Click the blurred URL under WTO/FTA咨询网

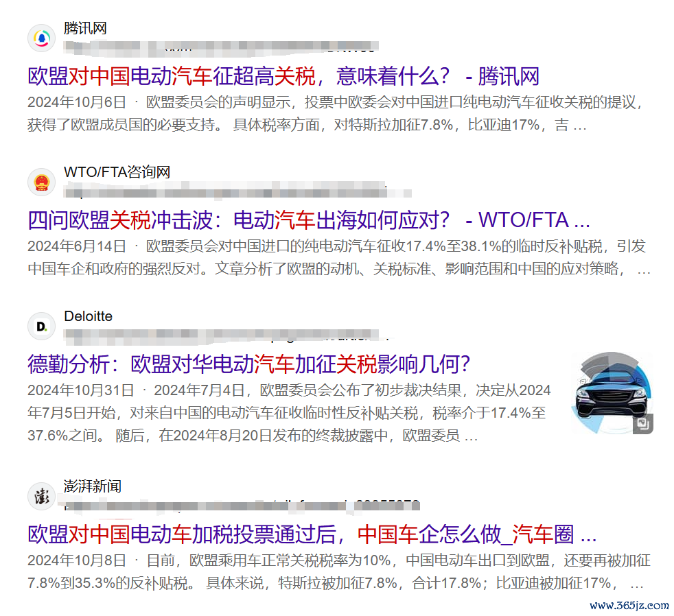pos(237,191)
